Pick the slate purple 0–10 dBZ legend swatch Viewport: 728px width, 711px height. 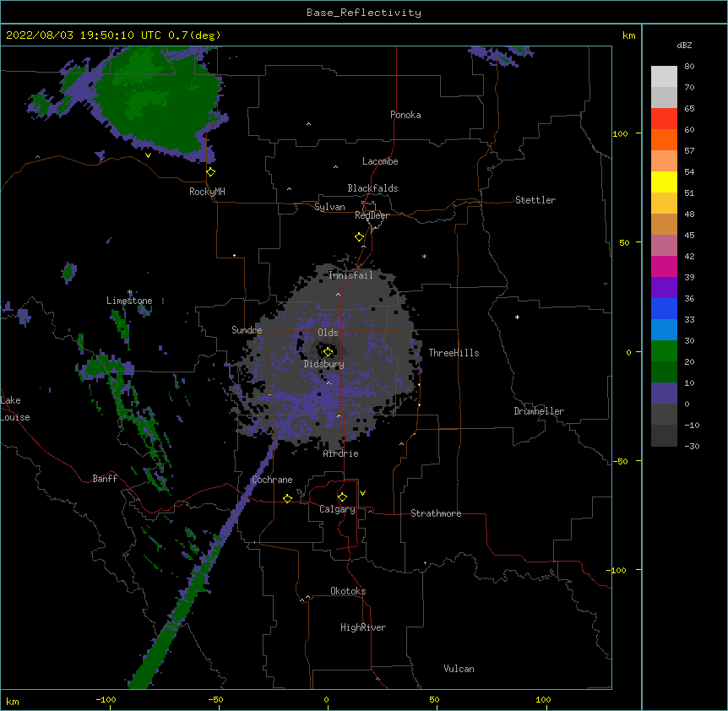664,393
